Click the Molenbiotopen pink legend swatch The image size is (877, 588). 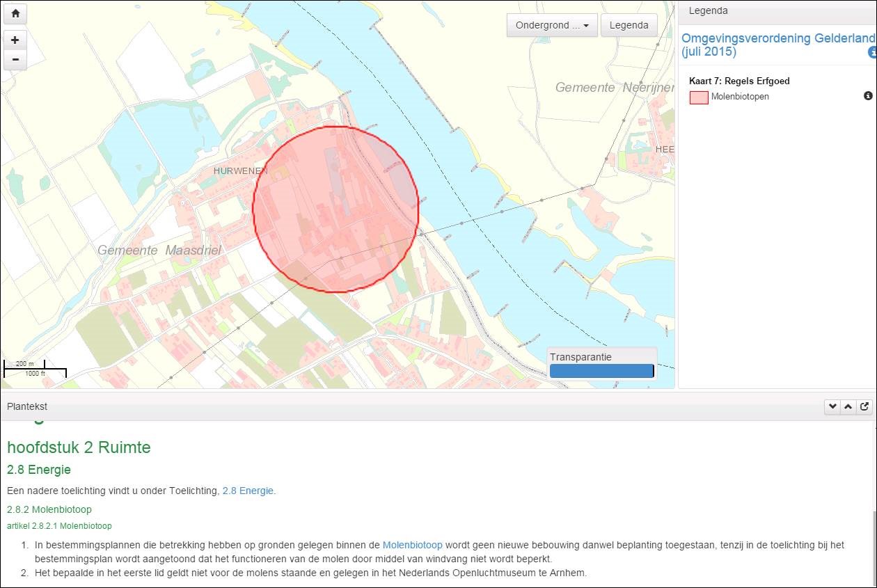pos(699,97)
